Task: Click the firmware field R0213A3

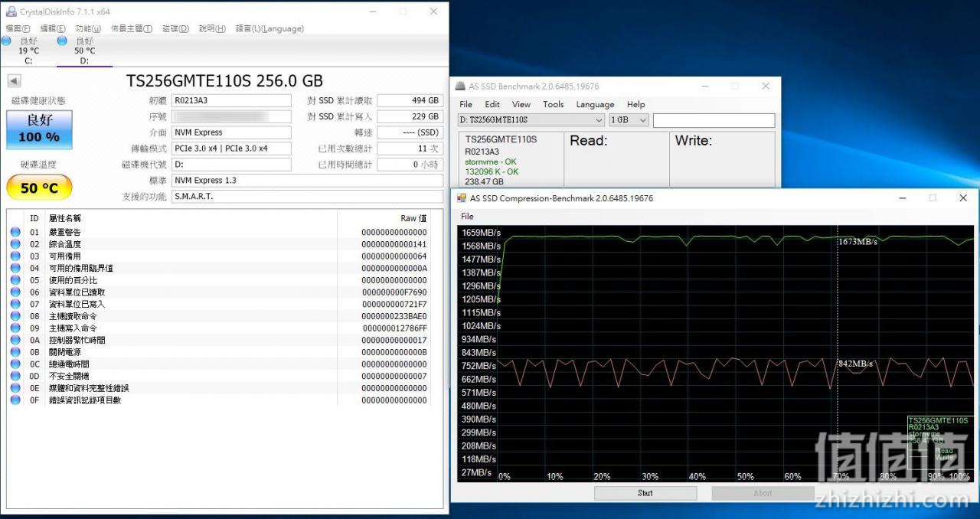Action: coord(232,100)
